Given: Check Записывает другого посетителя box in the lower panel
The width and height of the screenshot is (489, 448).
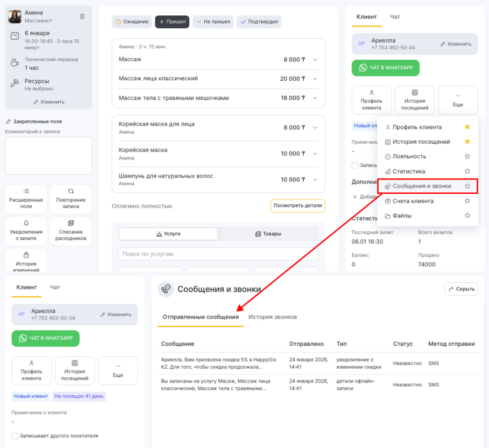Looking at the screenshot, I should (15, 436).
